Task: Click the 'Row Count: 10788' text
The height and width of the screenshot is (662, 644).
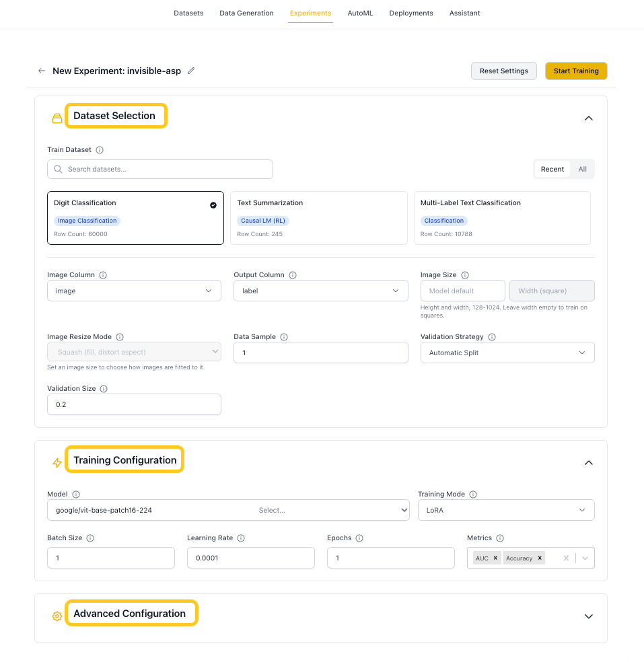Action: point(446,234)
